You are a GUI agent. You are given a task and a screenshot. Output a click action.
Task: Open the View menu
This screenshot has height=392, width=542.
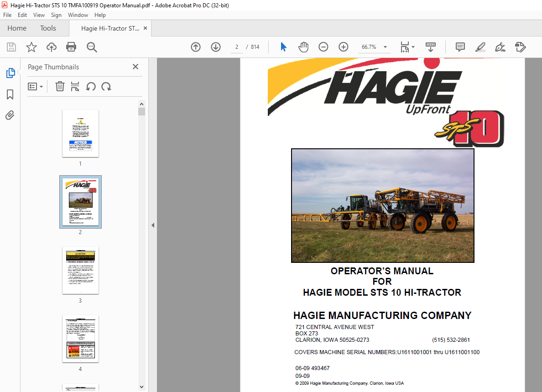point(39,15)
